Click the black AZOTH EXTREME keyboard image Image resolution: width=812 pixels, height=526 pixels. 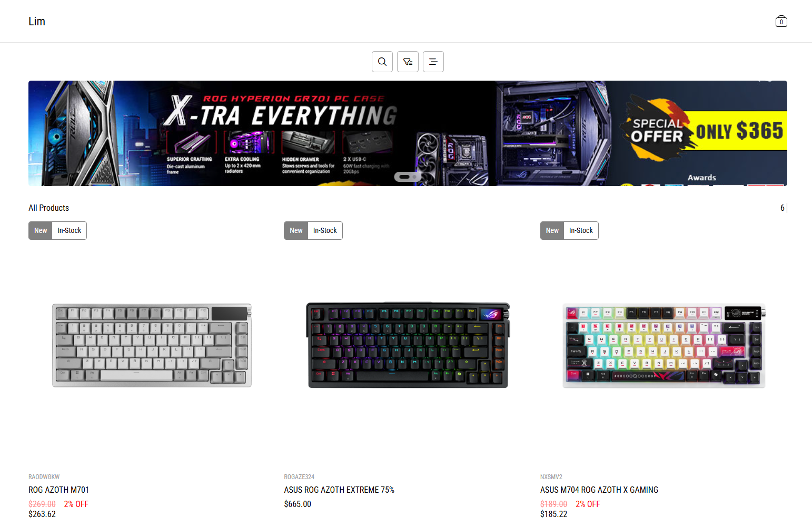408,345
